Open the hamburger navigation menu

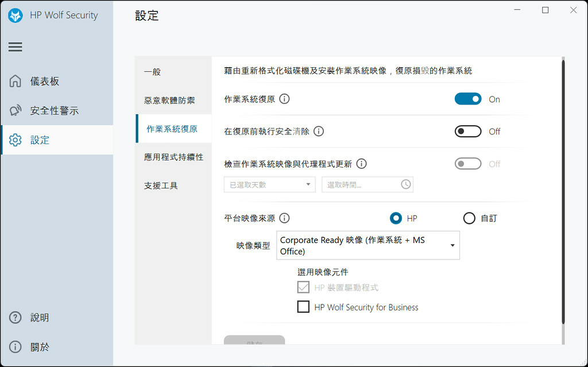click(16, 47)
